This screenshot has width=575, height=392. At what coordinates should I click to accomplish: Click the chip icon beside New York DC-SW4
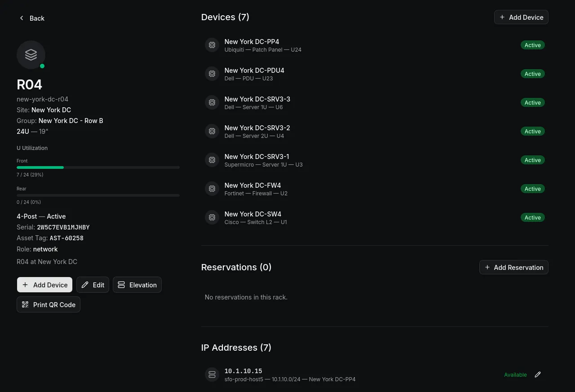(x=212, y=218)
